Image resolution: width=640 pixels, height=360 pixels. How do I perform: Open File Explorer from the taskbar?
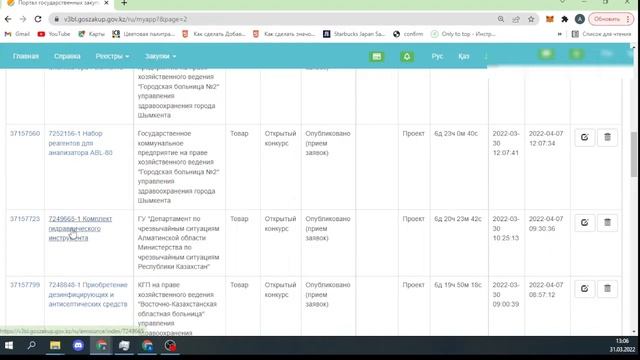[x=55, y=346]
